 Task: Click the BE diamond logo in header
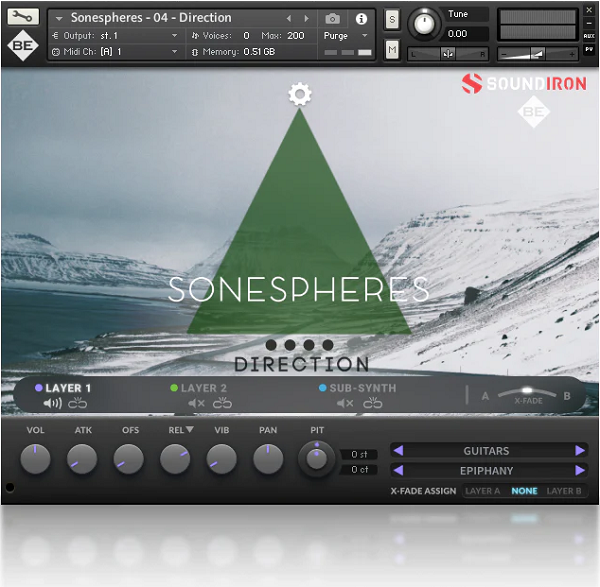[23, 46]
